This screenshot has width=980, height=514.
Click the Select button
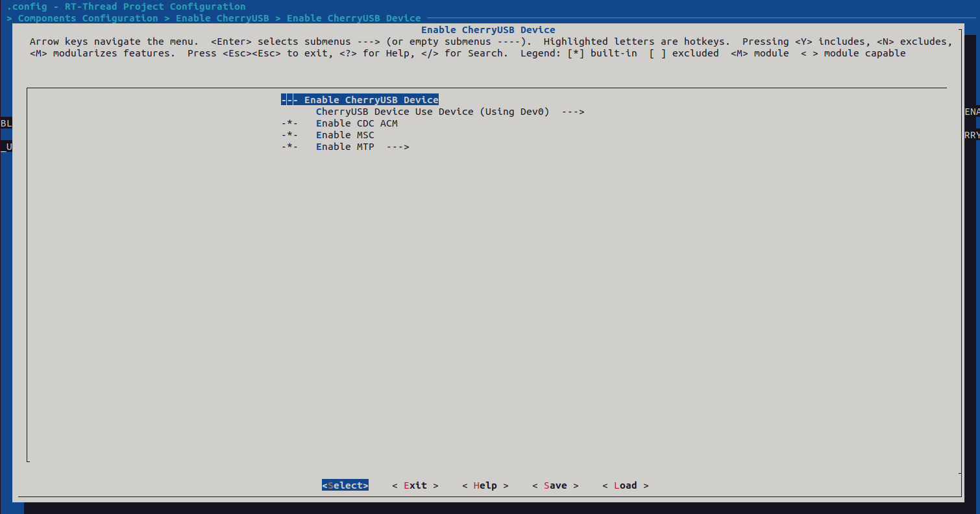[345, 485]
